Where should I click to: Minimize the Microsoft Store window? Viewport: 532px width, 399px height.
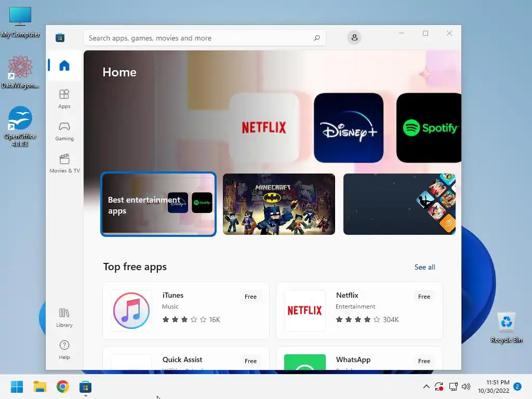point(402,33)
